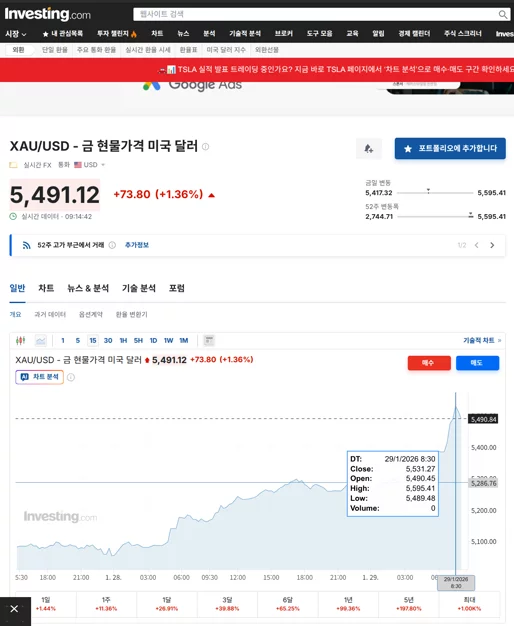
Task: Go to 미국 달러 지수 link
Action: 226,50
